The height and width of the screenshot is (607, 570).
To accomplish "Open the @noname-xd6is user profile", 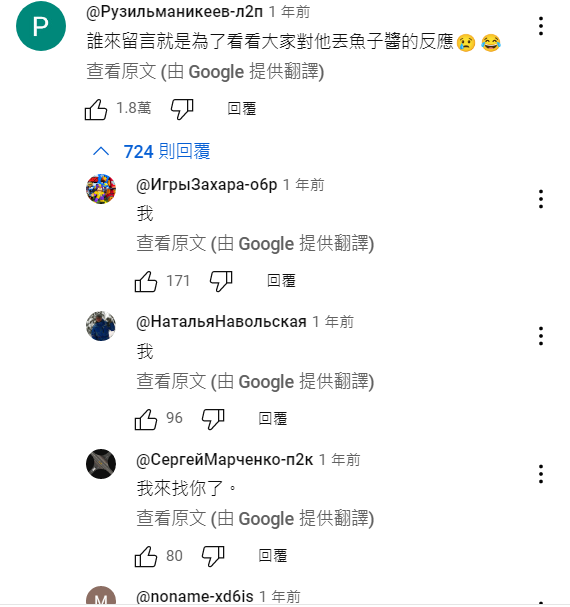I will tap(194, 597).
